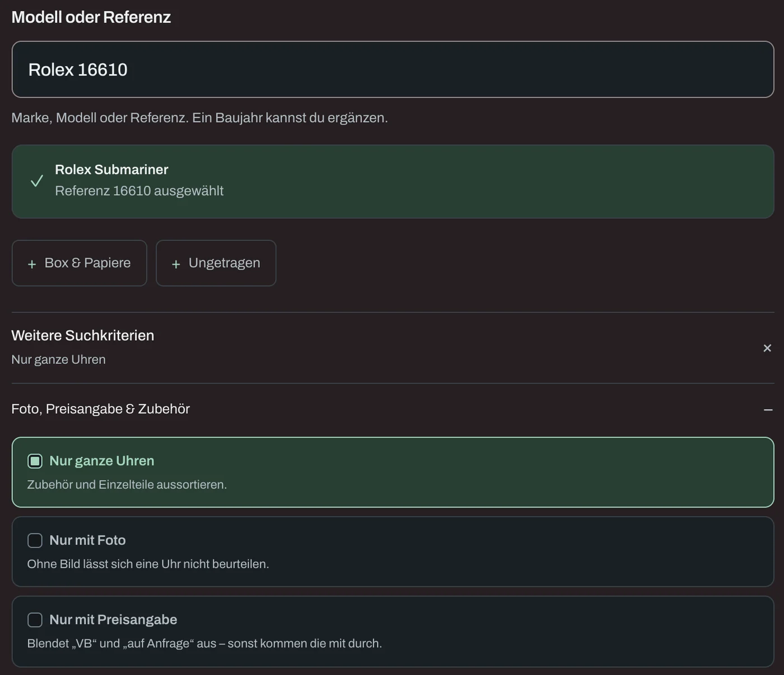Click the Weitere Suchkriterien heading
784x675 pixels.
coord(83,335)
